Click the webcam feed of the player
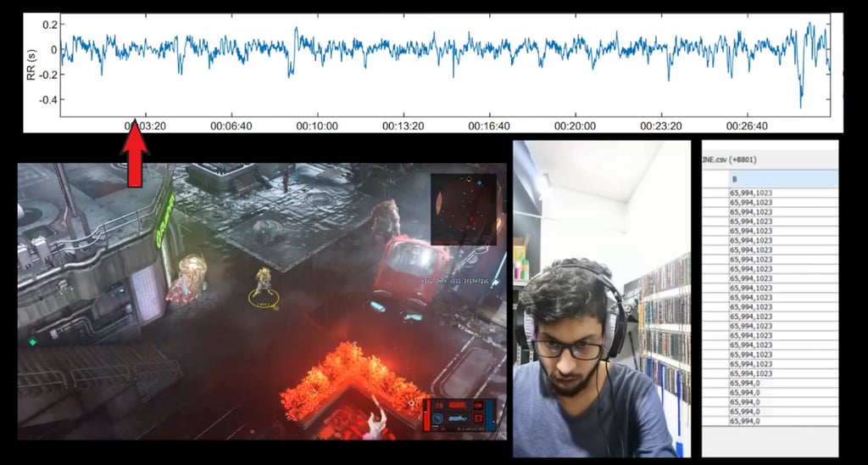This screenshot has height=465, width=868. coord(602,299)
